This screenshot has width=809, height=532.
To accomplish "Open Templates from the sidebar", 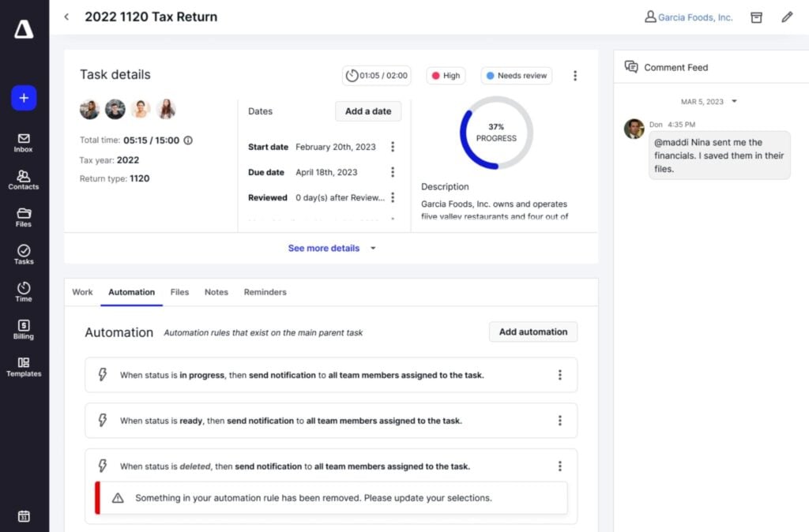I will tap(23, 367).
